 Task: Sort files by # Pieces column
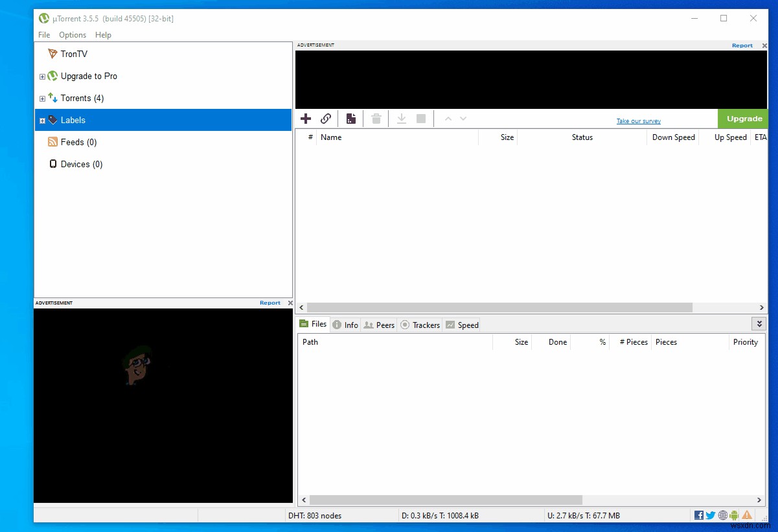(x=630, y=342)
